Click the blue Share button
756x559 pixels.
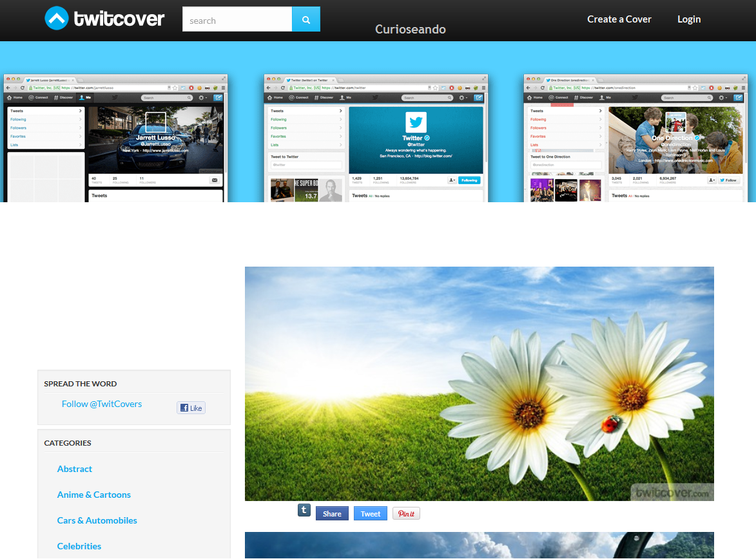(x=331, y=513)
